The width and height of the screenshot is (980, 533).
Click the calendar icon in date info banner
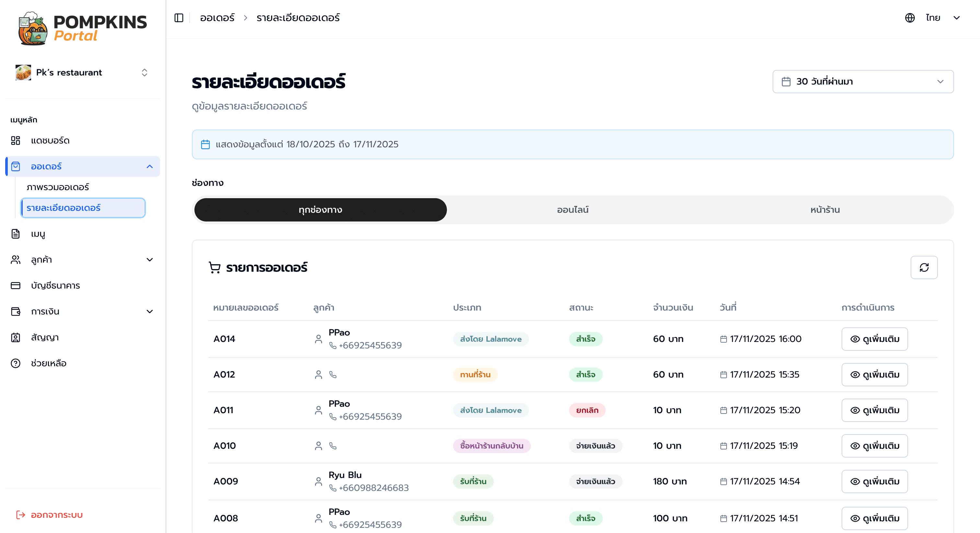click(x=205, y=144)
